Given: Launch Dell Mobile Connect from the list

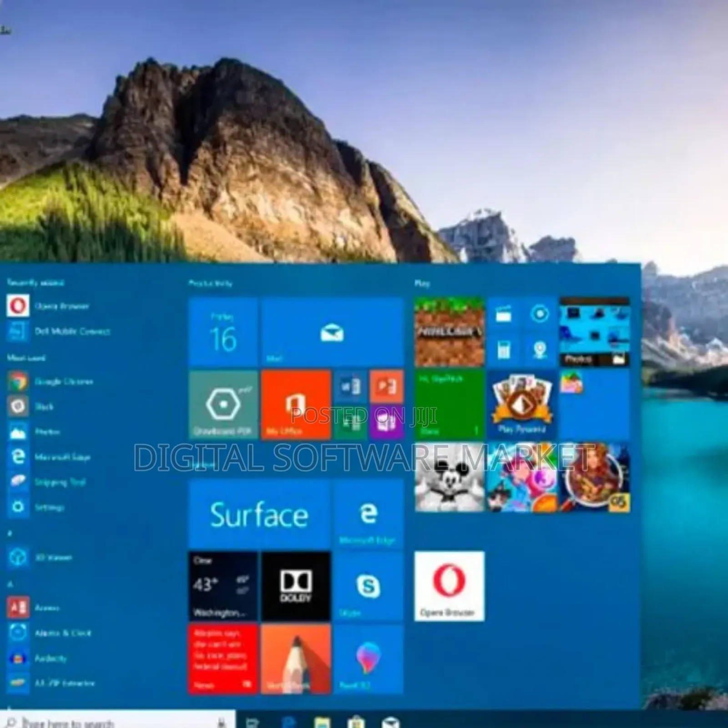Looking at the screenshot, I should click(59, 331).
